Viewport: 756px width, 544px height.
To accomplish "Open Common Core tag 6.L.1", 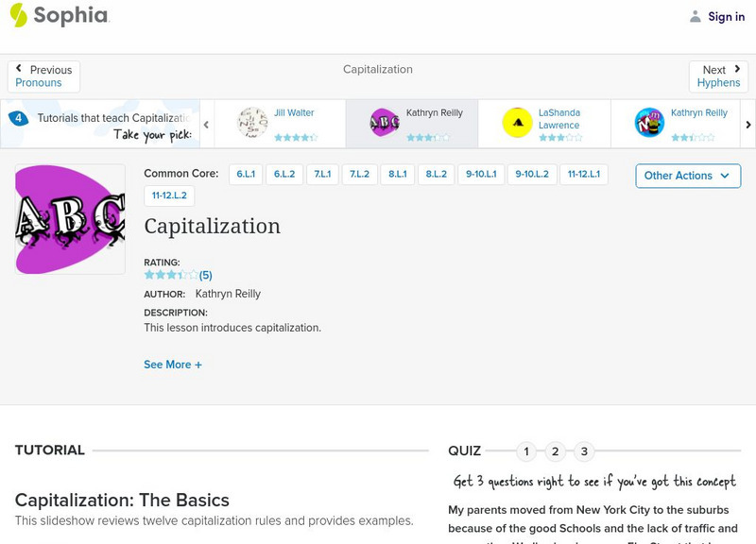I will [x=246, y=175].
